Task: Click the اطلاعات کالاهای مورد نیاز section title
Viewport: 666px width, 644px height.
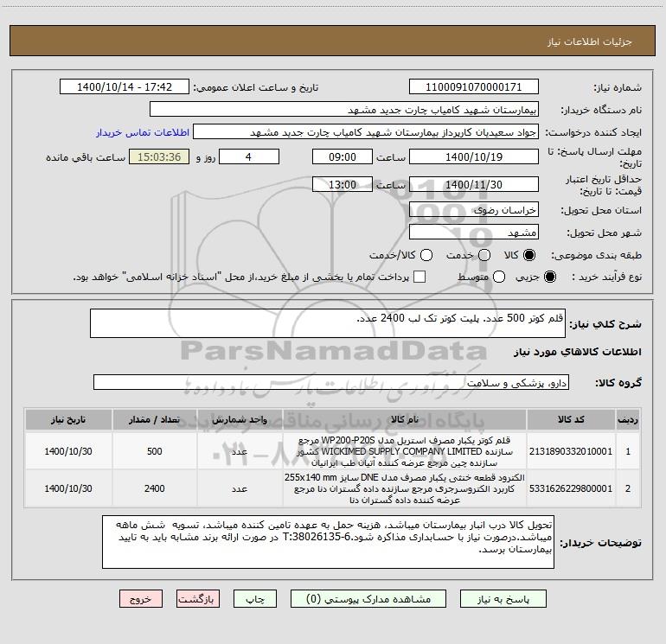Action: tap(577, 352)
